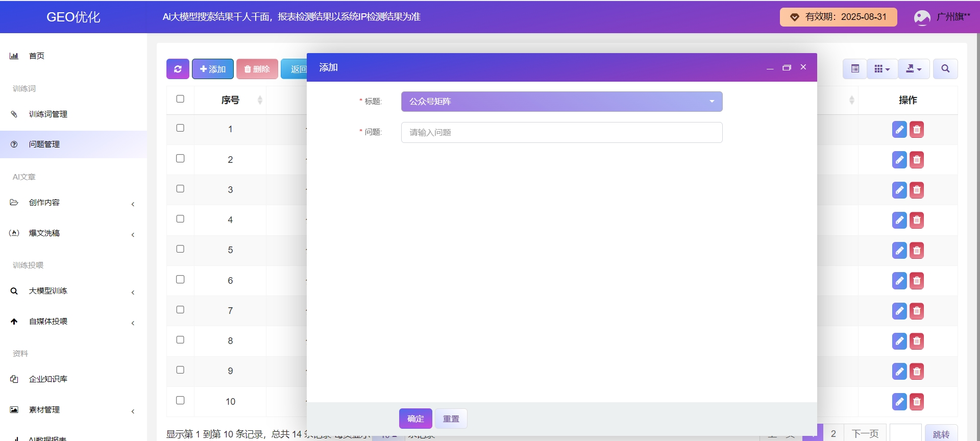Click the edit pencil icon for row 10
This screenshot has height=441, width=980.
pyautogui.click(x=899, y=402)
